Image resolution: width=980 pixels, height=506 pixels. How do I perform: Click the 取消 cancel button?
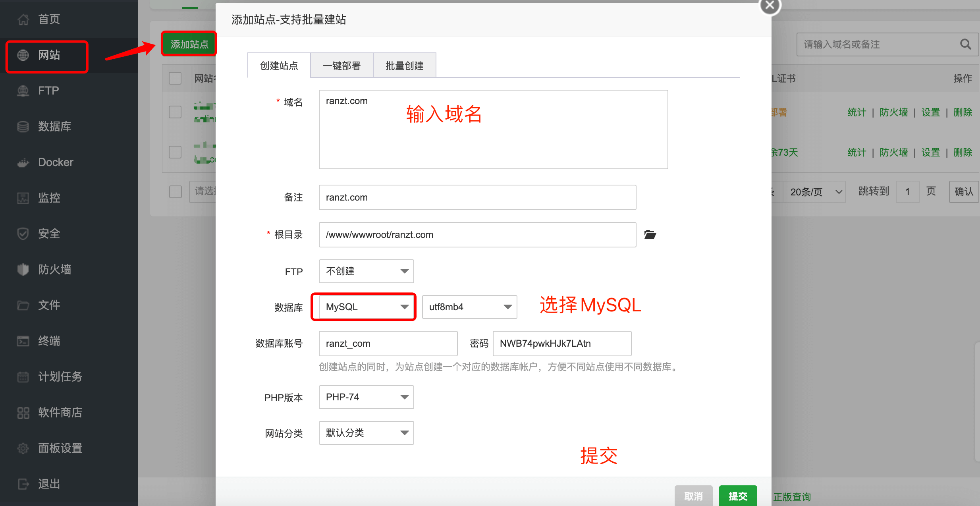click(693, 496)
